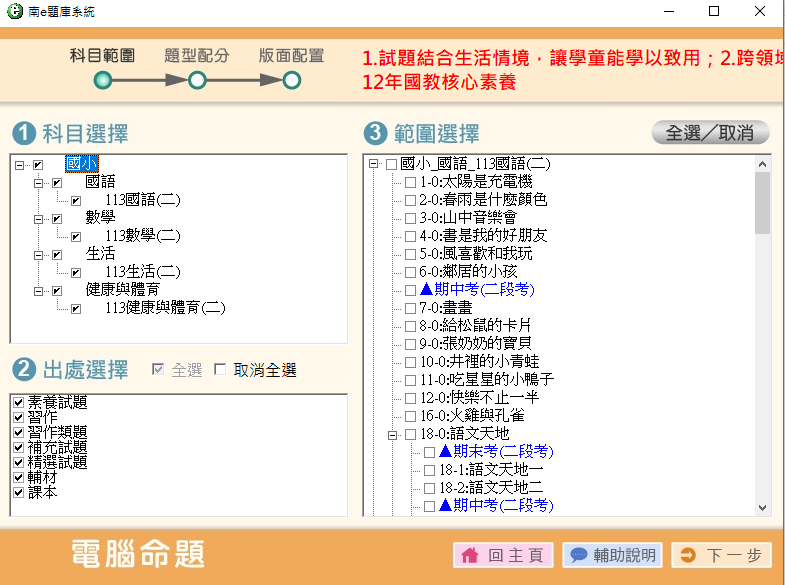Select the 期中考(二段考) entry below 鄰居的小孩
Screen dimensions: 785x585
click(x=476, y=290)
